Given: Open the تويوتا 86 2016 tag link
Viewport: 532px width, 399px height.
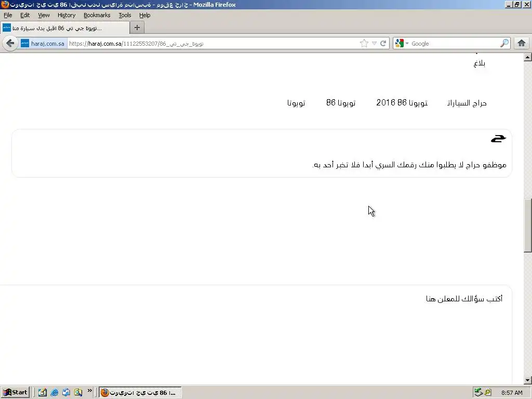Looking at the screenshot, I should (402, 103).
